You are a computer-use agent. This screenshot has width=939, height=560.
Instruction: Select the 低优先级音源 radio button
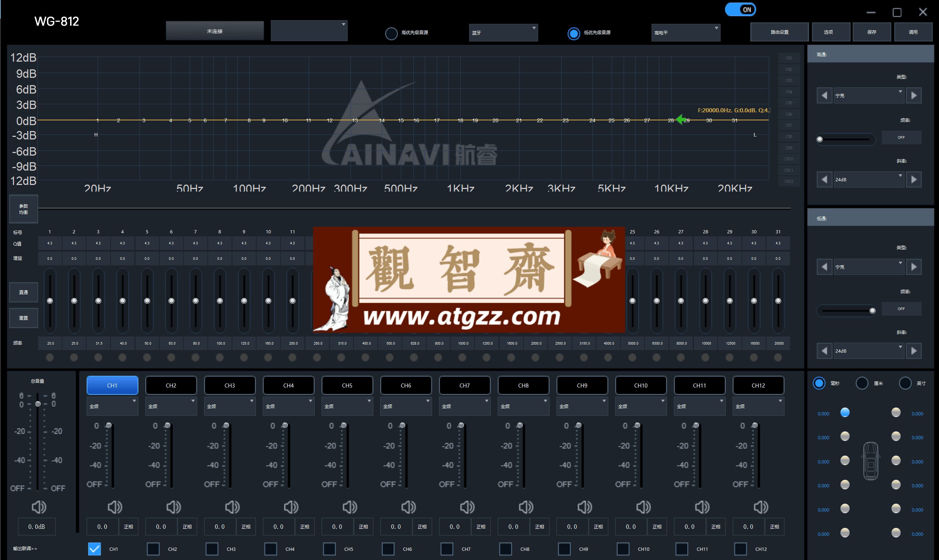point(573,34)
